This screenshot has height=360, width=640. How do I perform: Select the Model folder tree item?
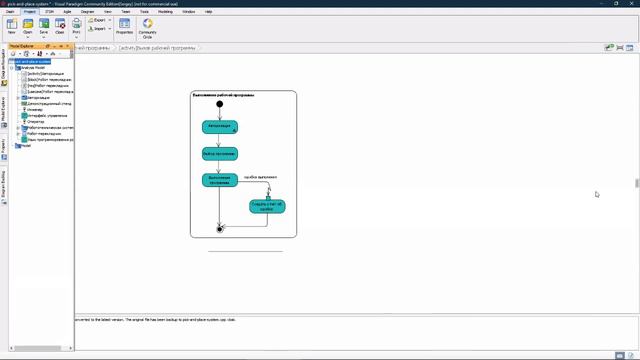tap(23, 146)
